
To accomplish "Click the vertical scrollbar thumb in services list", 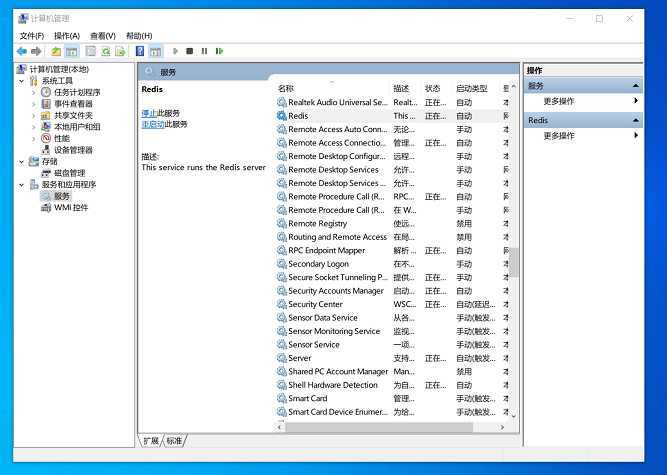I will click(x=514, y=262).
